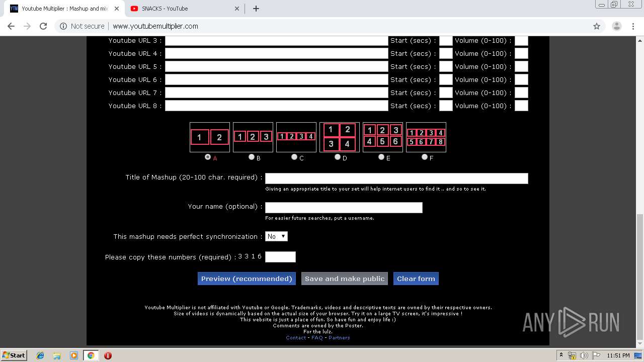Select the 3-video layout B thumbnail
Image resolution: width=644 pixels, height=362 pixels.
point(253,137)
